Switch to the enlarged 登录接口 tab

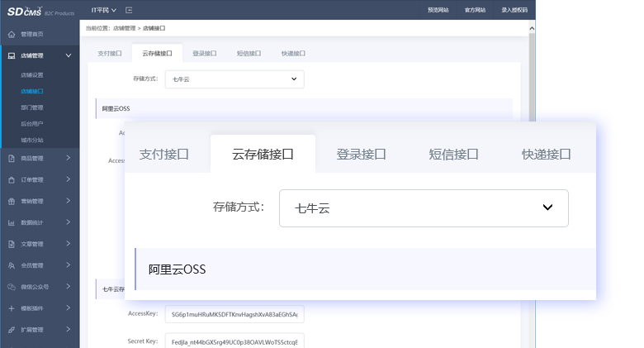[361, 155]
